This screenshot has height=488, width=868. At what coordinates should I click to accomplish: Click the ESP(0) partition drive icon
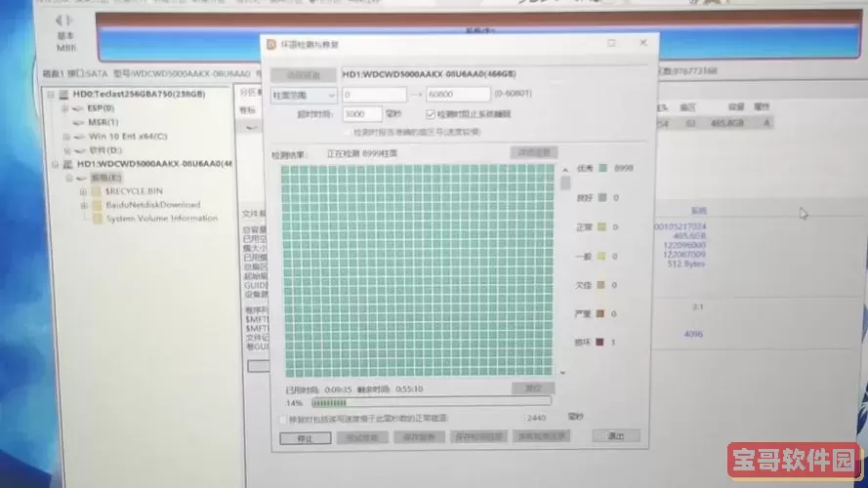tap(78, 108)
